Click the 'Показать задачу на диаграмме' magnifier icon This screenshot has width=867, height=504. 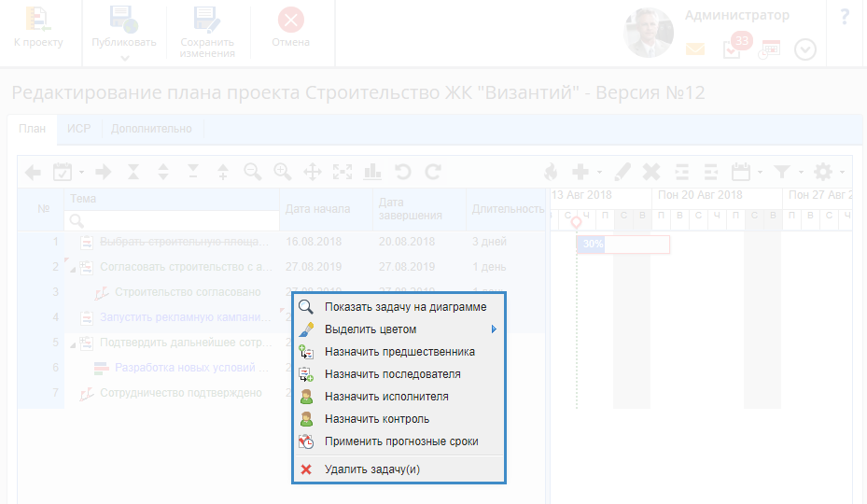pyautogui.click(x=306, y=306)
